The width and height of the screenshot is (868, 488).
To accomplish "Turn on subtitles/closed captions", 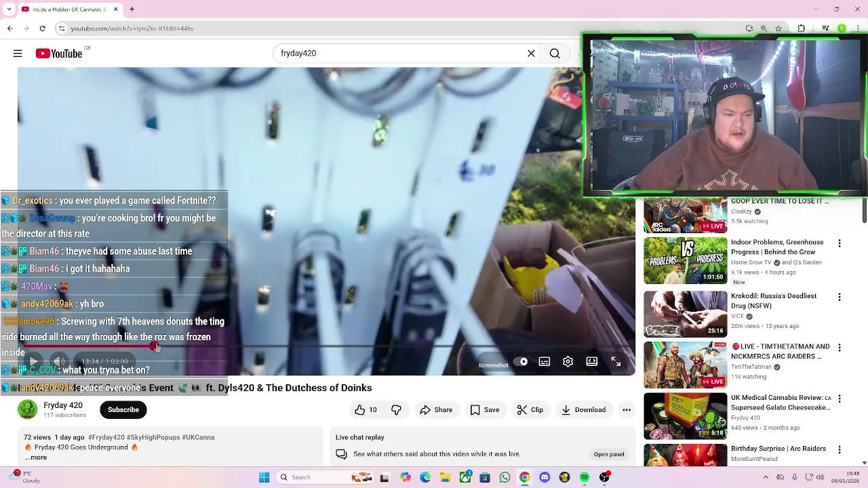I will pyautogui.click(x=545, y=362).
